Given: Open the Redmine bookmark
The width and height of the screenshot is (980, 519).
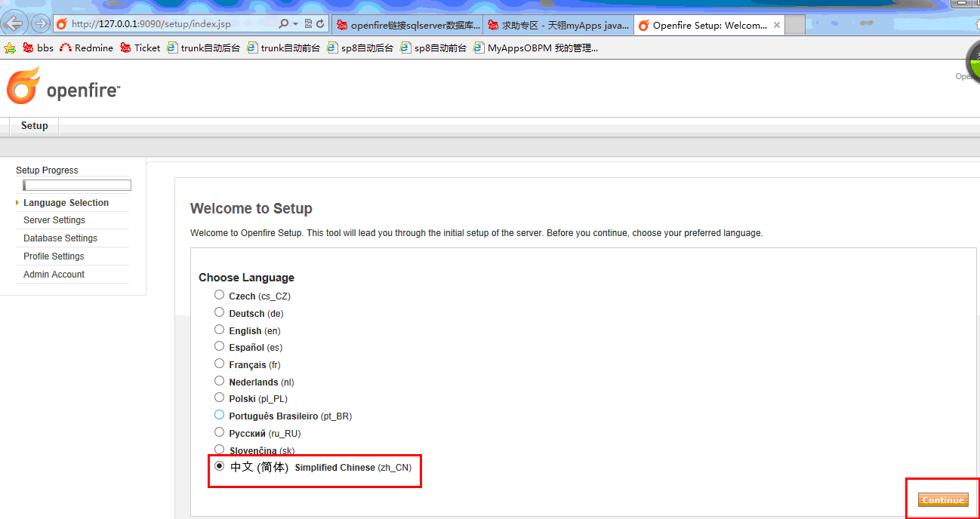Looking at the screenshot, I should [x=86, y=48].
